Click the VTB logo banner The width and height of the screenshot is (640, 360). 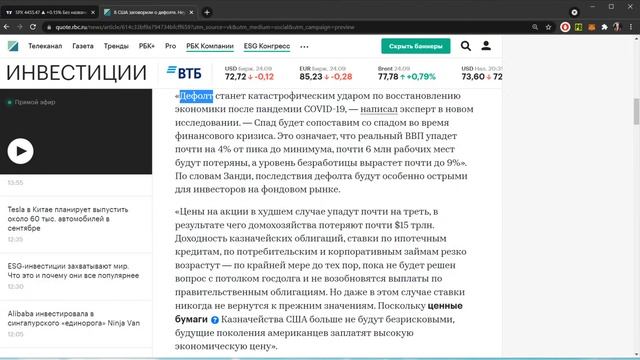tap(184, 73)
